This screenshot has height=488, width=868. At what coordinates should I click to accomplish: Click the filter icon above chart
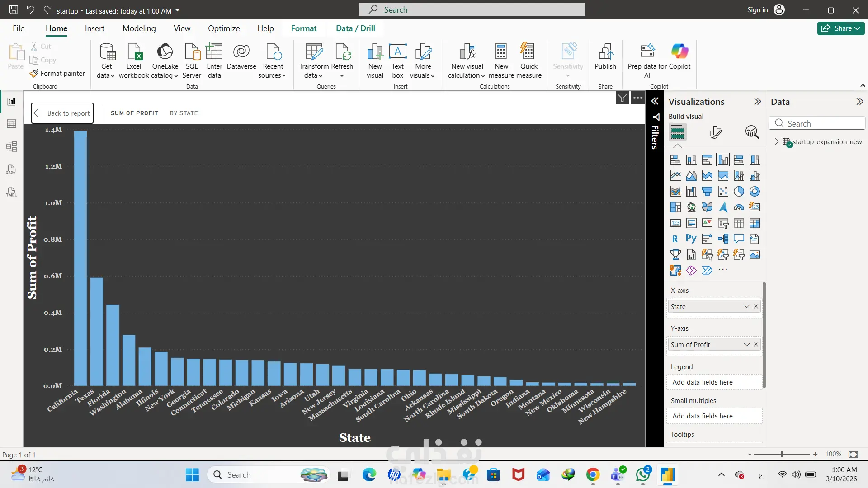pos(622,98)
